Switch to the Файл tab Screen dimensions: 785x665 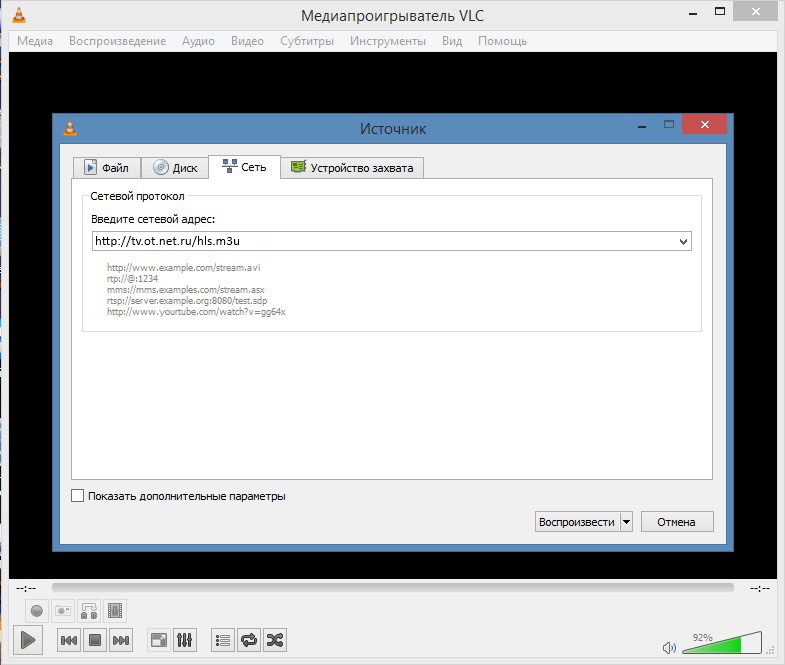107,168
